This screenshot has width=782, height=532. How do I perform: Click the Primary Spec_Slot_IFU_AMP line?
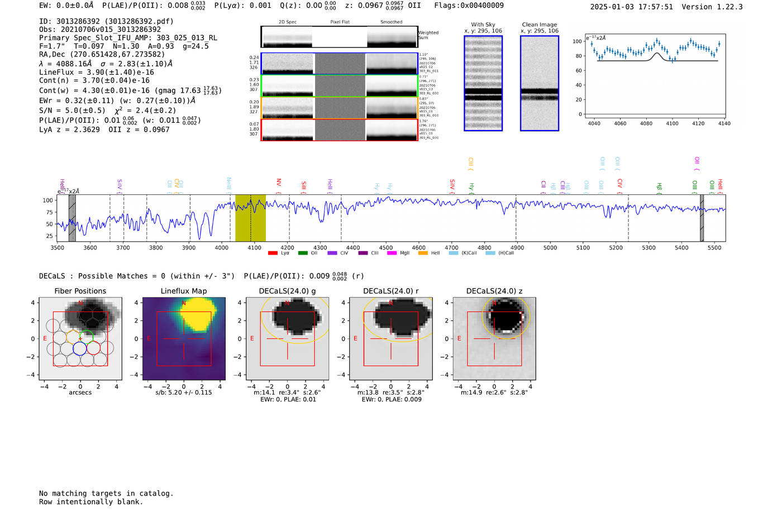tap(128, 38)
